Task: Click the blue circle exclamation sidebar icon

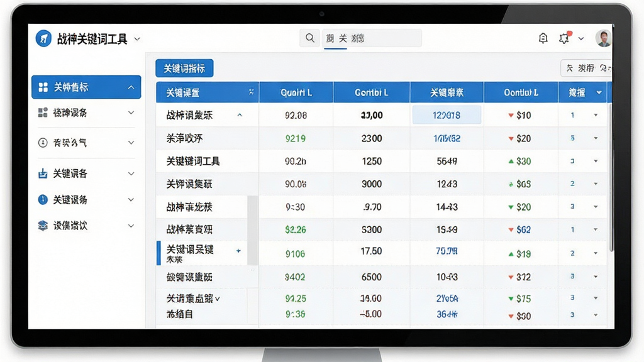Action: click(43, 199)
